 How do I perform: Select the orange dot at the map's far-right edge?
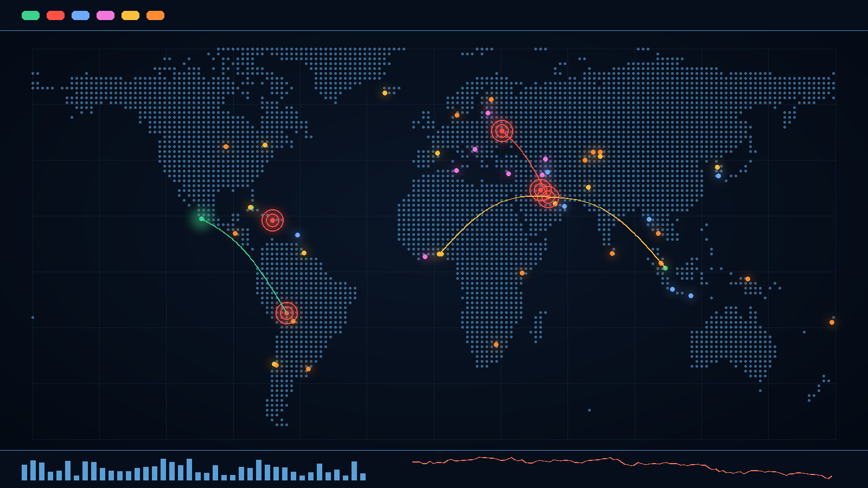pyautogui.click(x=832, y=322)
